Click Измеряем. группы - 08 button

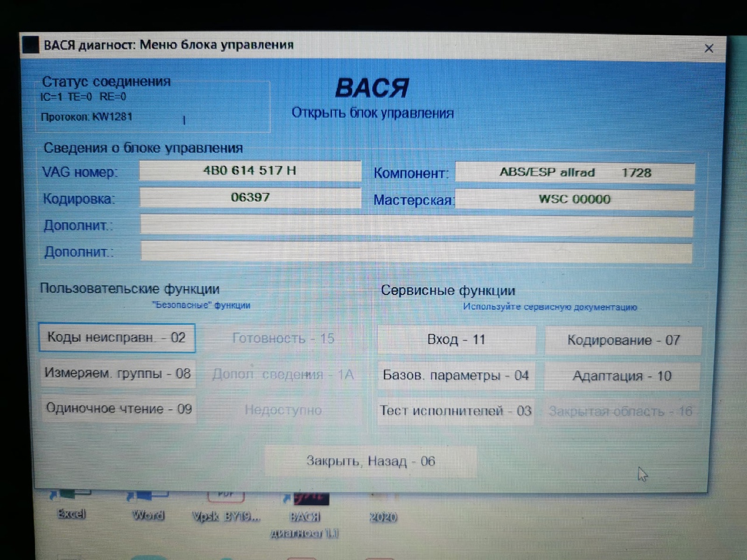point(117,374)
